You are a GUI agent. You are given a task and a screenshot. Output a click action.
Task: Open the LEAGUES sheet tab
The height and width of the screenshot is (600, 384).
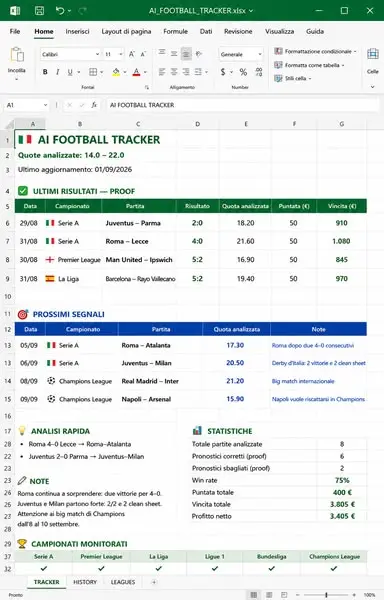tap(123, 582)
